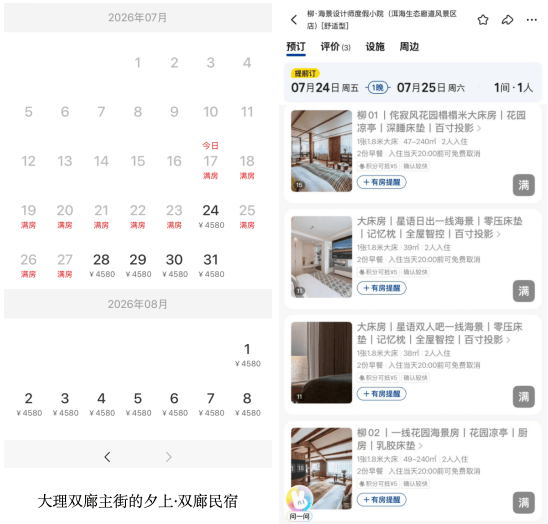Viewport: 548px width, 524px height.
Task: Select July 28 on the calendar
Action: coord(101,265)
